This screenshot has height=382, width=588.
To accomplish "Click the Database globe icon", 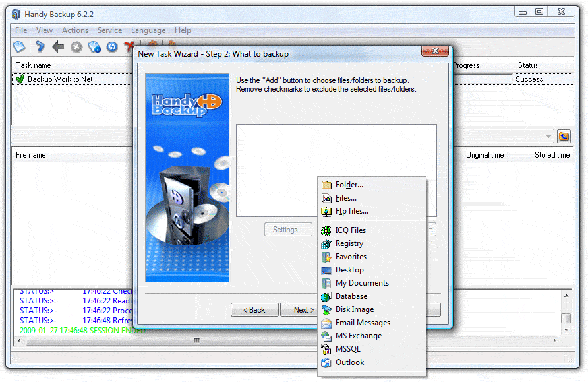I will [x=326, y=296].
